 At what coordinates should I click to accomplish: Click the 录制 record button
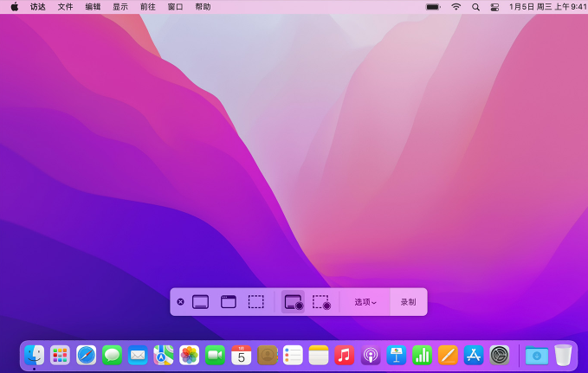click(x=408, y=302)
